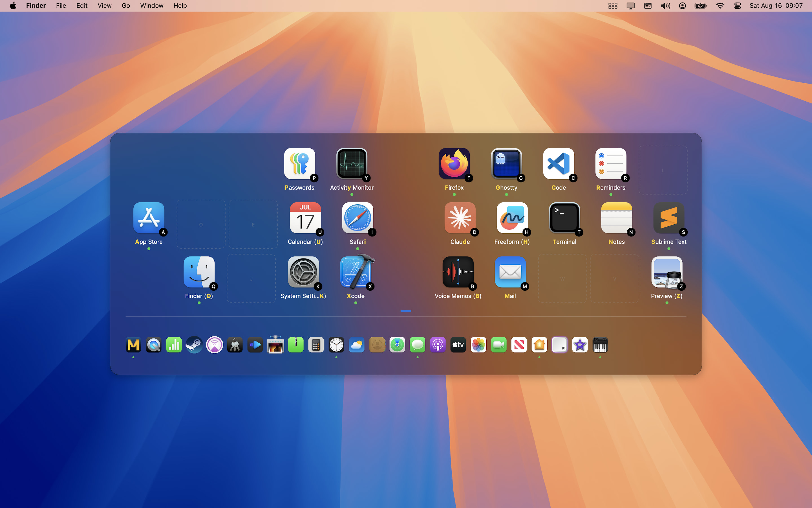Launch the Weather app in bottom row
812x508 pixels.
click(357, 345)
